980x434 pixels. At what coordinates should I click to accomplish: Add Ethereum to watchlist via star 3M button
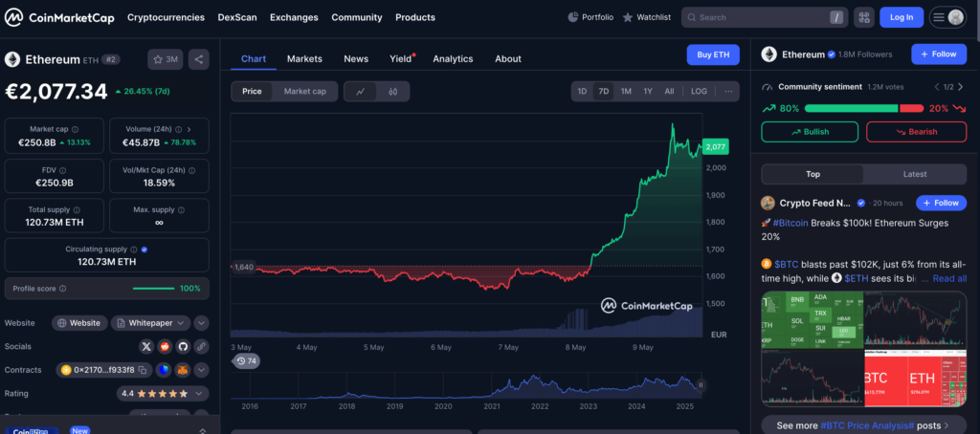165,59
